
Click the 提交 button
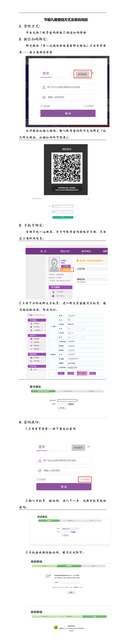point(71,592)
